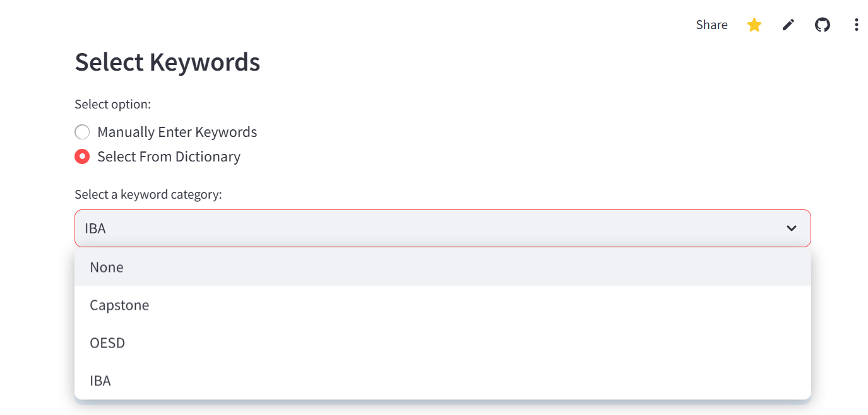Choose None from the dropdown list

click(107, 267)
